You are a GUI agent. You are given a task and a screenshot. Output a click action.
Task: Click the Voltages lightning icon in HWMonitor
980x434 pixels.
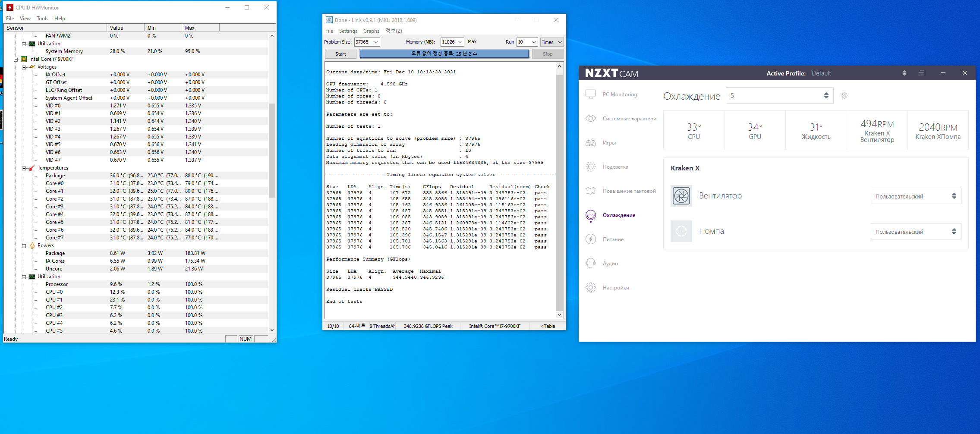click(x=32, y=67)
